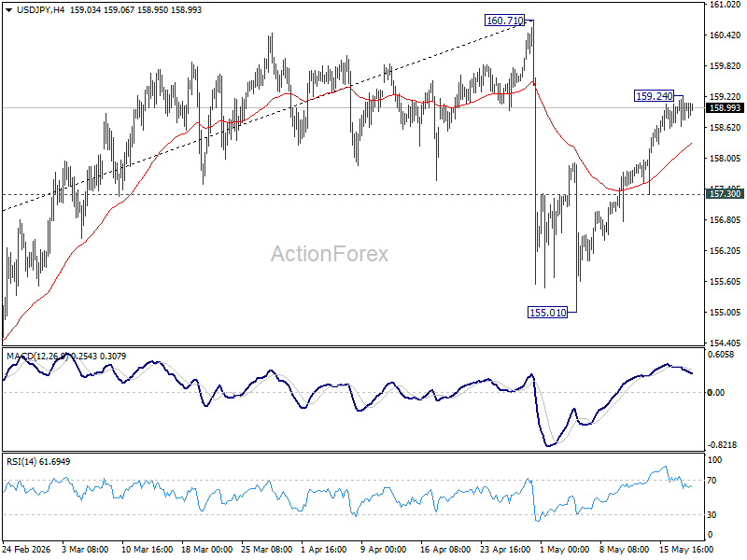Select the 25 Mar 08:00 time label
This screenshot has height=560, width=747.
click(267, 550)
